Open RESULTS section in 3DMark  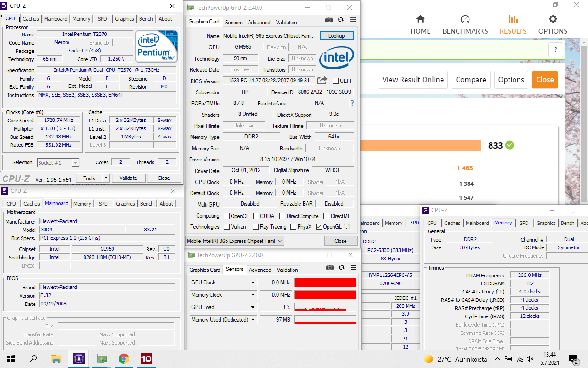513,25
